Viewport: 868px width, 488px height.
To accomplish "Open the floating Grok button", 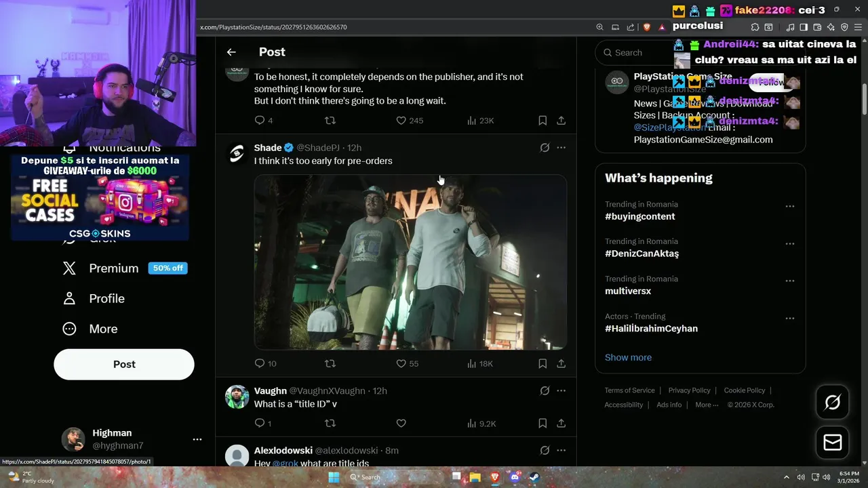I will click(x=833, y=403).
